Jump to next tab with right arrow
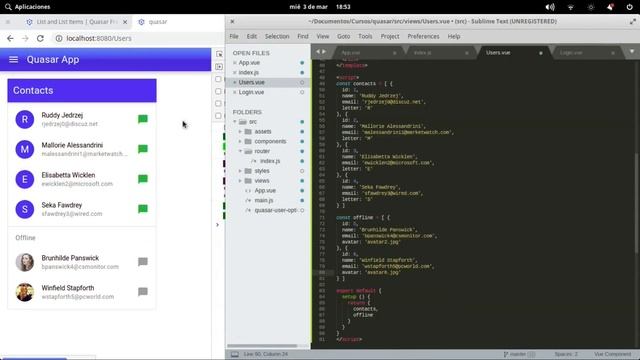Image resolution: width=640 pixels, height=360 pixels. 324,52
